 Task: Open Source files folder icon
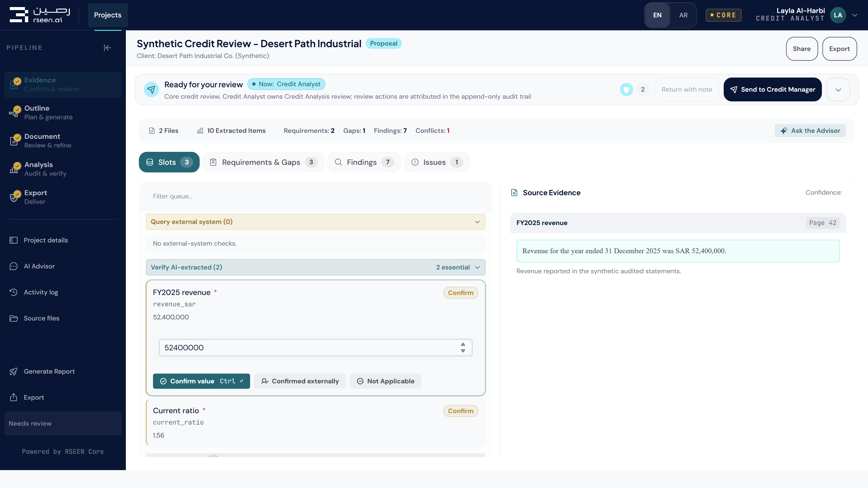pyautogui.click(x=14, y=318)
